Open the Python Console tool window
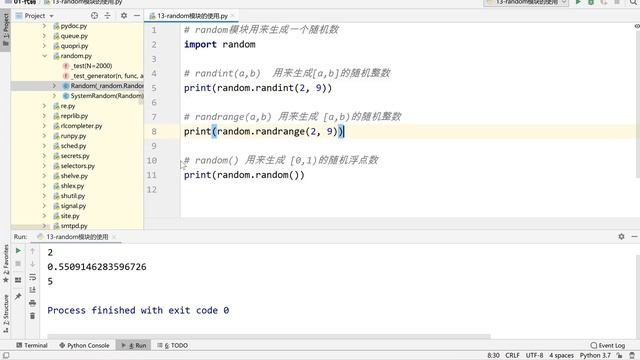The height and width of the screenshot is (360, 640). 84,345
